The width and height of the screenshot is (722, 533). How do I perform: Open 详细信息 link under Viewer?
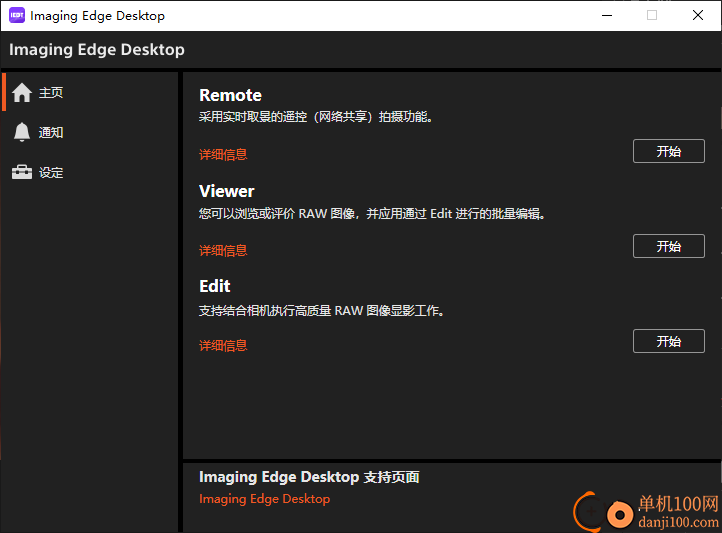(x=223, y=250)
